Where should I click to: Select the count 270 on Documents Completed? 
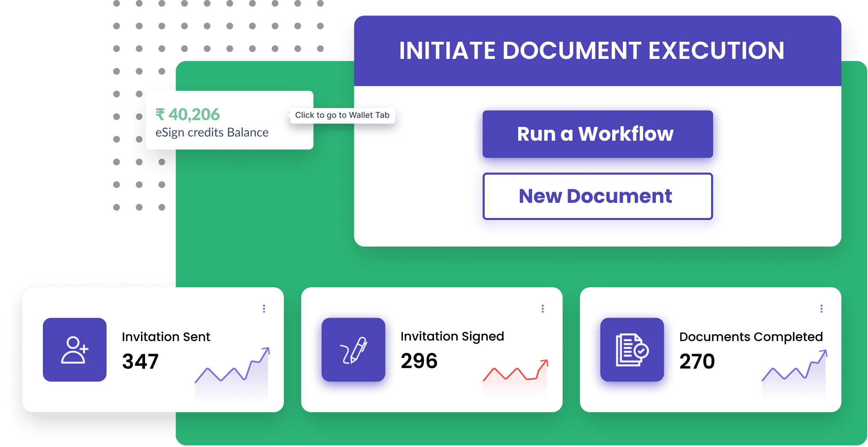pyautogui.click(x=697, y=361)
